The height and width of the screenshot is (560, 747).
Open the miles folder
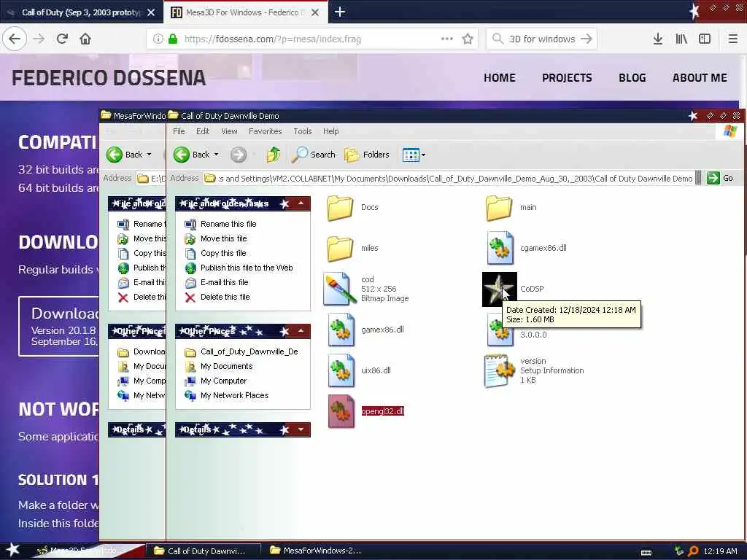[x=340, y=249]
